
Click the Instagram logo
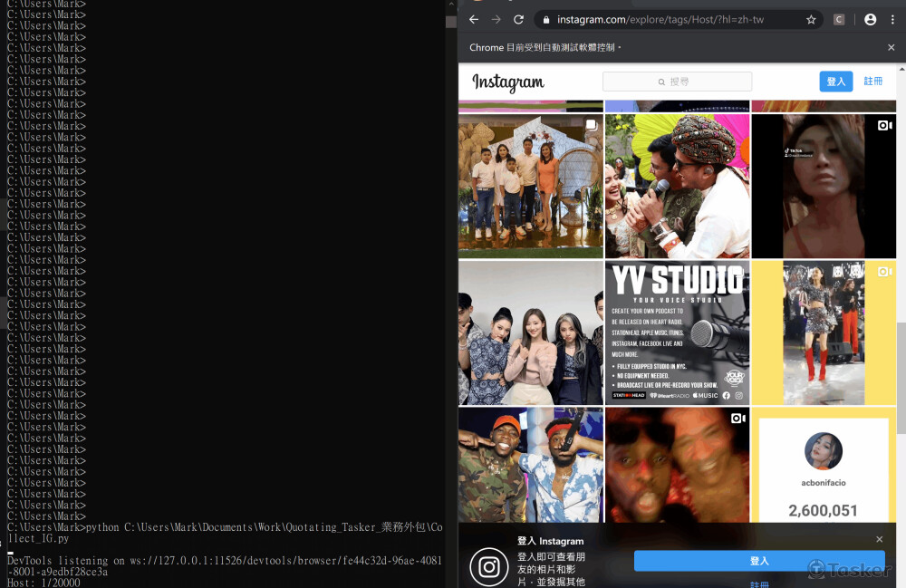coord(508,82)
